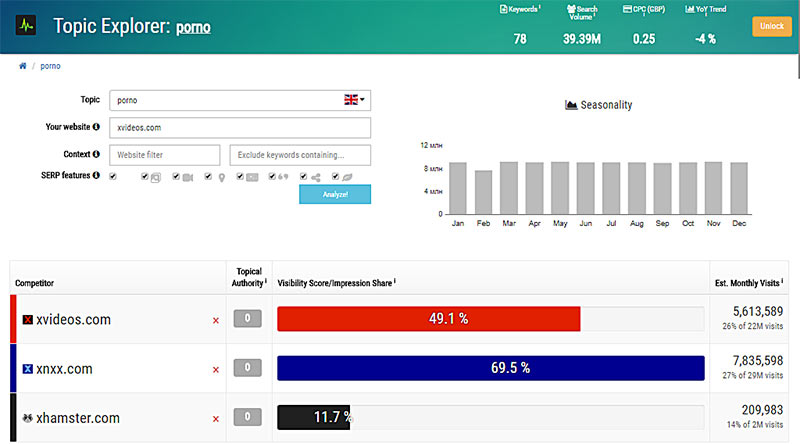This screenshot has height=444, width=800.
Task: Click the Exclude keywords containing field
Action: [300, 155]
